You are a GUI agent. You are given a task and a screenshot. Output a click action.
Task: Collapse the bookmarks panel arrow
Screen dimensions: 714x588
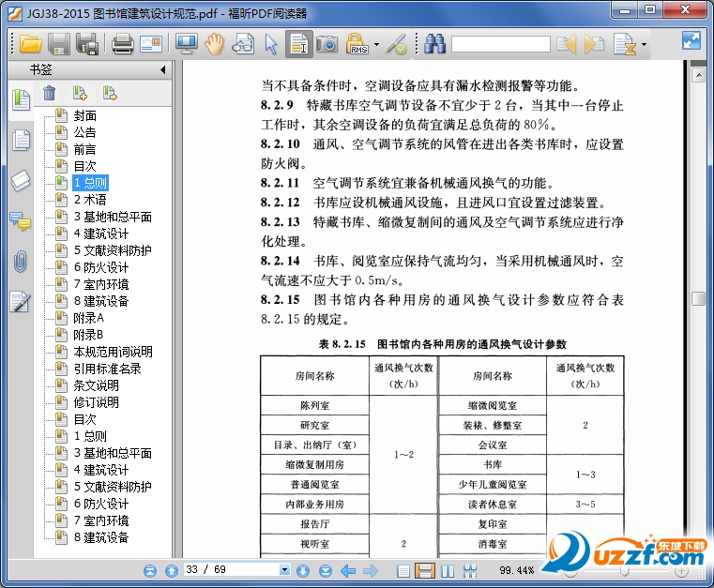pyautogui.click(x=162, y=69)
